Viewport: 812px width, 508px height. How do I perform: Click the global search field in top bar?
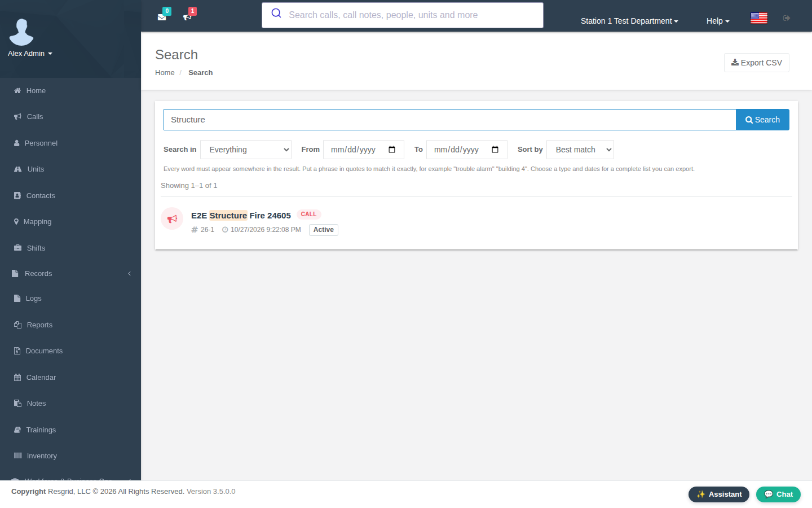[x=403, y=15]
